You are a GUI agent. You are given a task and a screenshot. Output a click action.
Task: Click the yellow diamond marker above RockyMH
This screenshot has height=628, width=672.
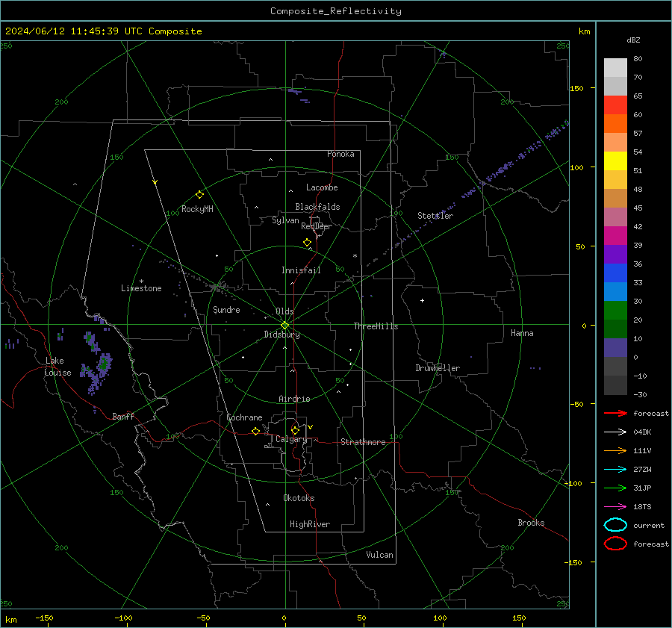click(x=199, y=195)
